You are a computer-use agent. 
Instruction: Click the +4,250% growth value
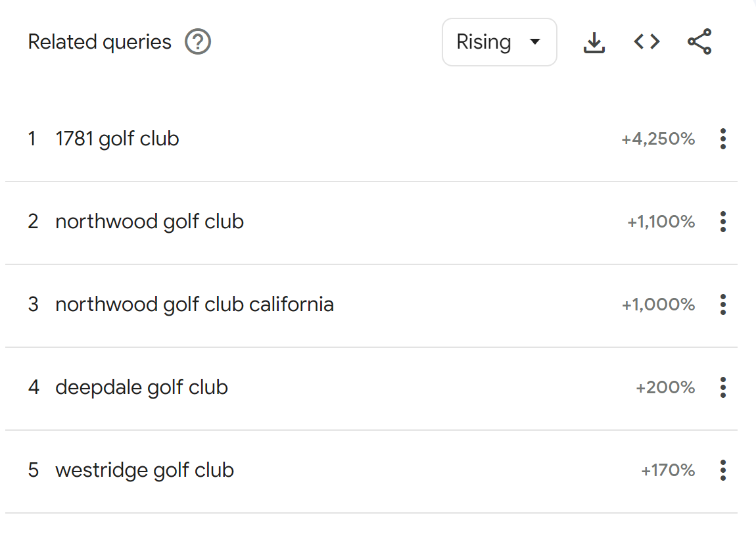pos(658,139)
